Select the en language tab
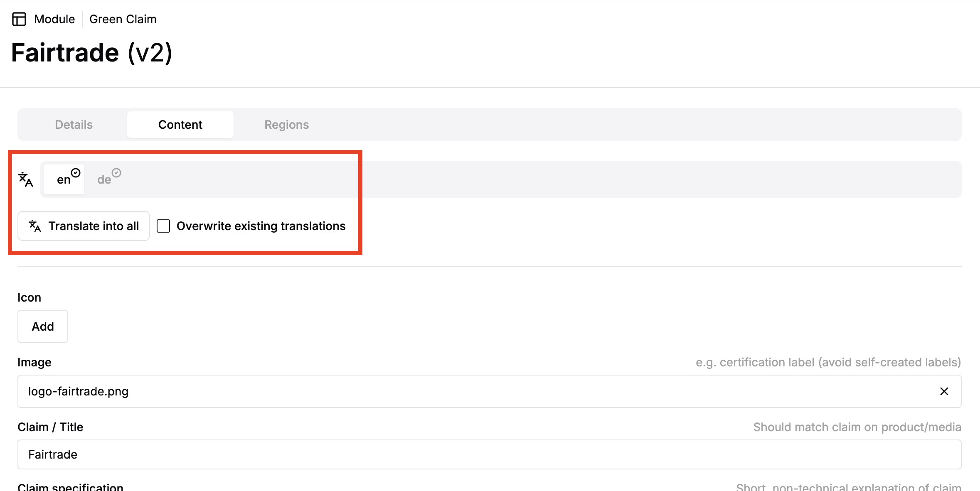Image resolution: width=980 pixels, height=491 pixels. 64,179
